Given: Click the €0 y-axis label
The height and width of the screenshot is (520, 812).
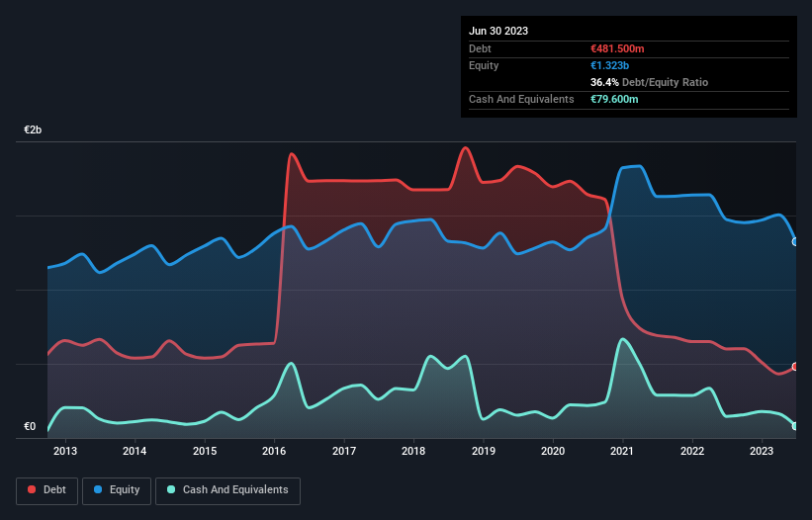Looking at the screenshot, I should (x=30, y=426).
